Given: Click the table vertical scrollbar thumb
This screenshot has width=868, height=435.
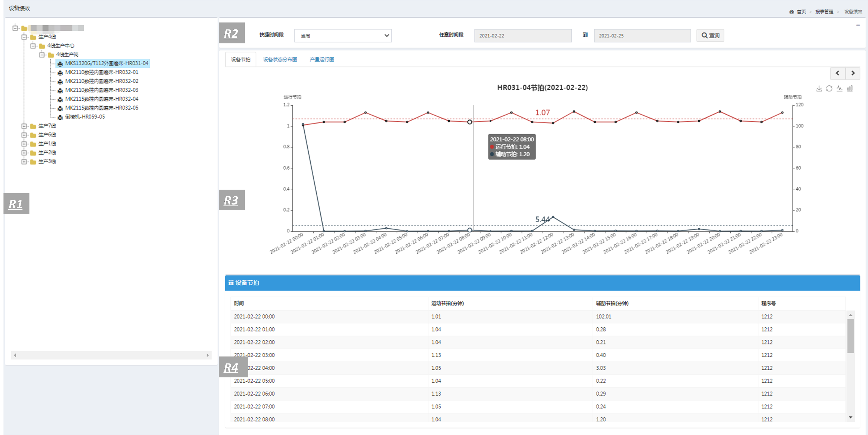Looking at the screenshot, I should [851, 336].
